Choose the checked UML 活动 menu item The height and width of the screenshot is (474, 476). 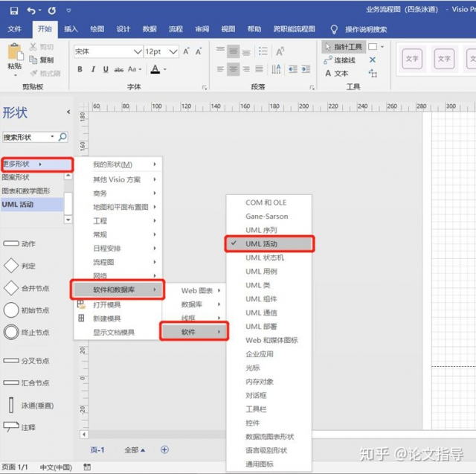click(269, 244)
